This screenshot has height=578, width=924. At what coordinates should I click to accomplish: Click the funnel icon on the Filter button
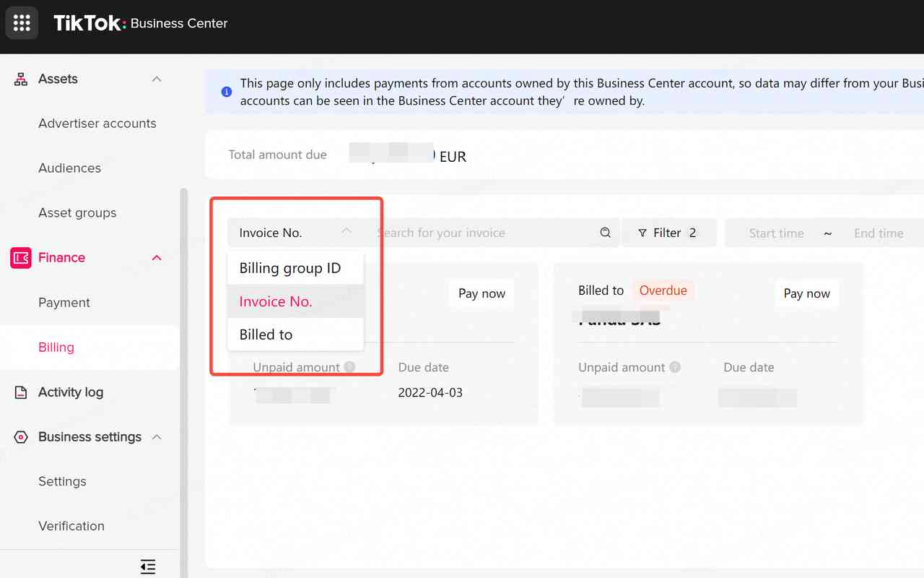[x=642, y=233]
